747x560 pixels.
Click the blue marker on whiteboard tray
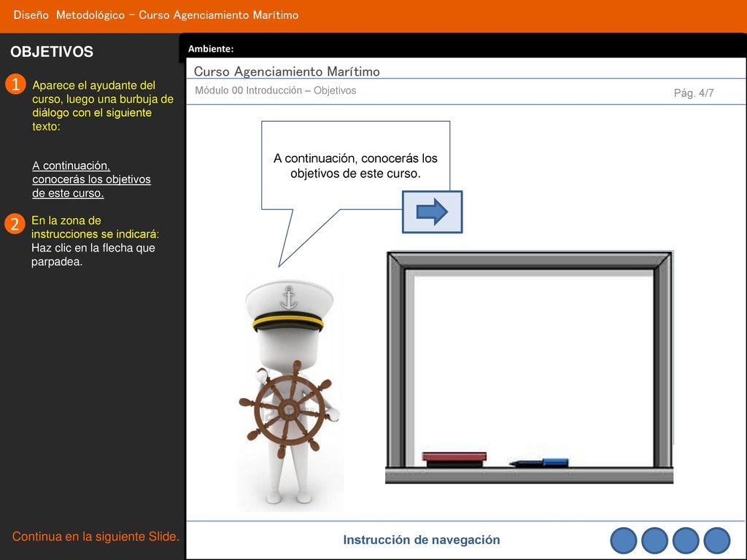(539, 462)
